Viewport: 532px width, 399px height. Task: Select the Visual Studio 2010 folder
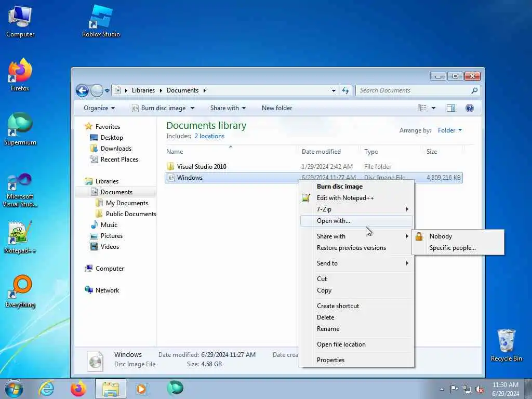[313, 167]
